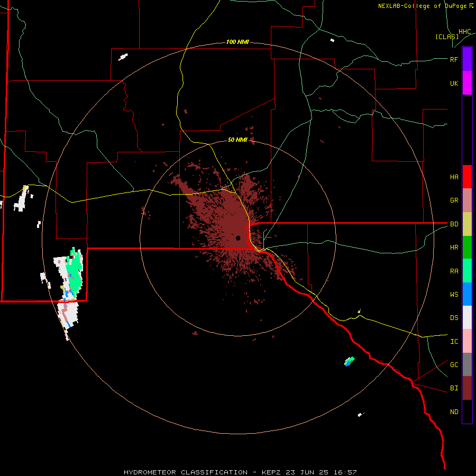The width and height of the screenshot is (476, 476).
Task: Click the 'DS' legend label
Action: click(454, 318)
